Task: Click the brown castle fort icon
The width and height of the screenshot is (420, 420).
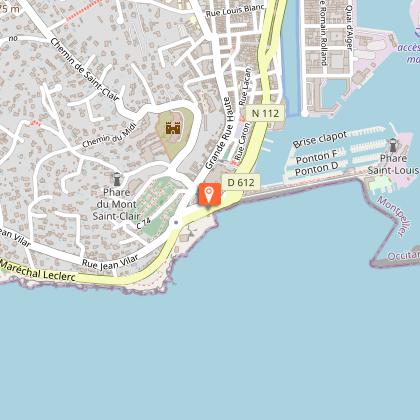Action: tap(173, 128)
